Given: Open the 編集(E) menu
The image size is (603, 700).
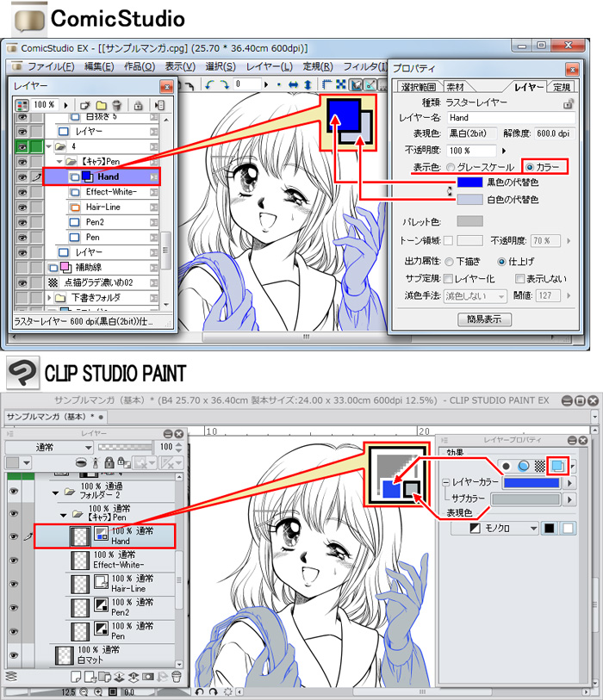Looking at the screenshot, I should point(99,67).
